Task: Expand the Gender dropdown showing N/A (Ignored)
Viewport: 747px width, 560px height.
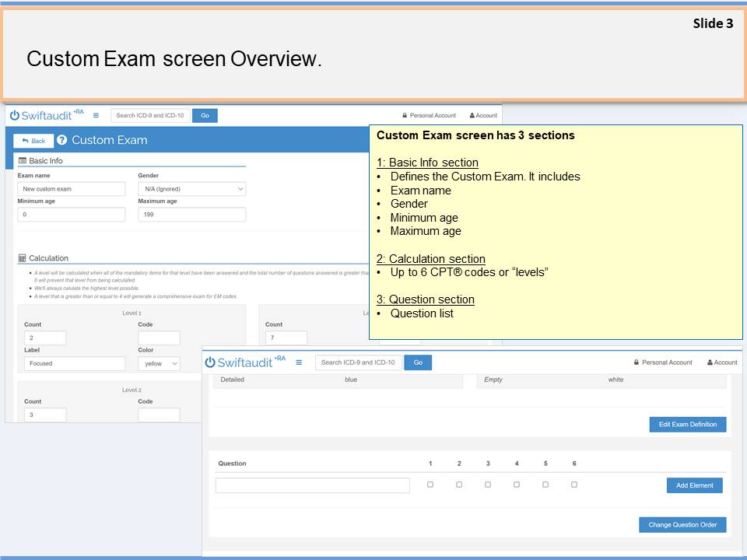Action: click(191, 189)
